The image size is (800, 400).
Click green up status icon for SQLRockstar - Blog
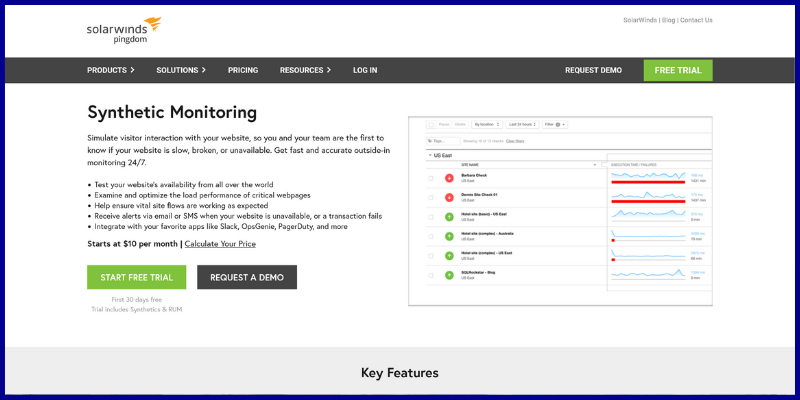(449, 275)
